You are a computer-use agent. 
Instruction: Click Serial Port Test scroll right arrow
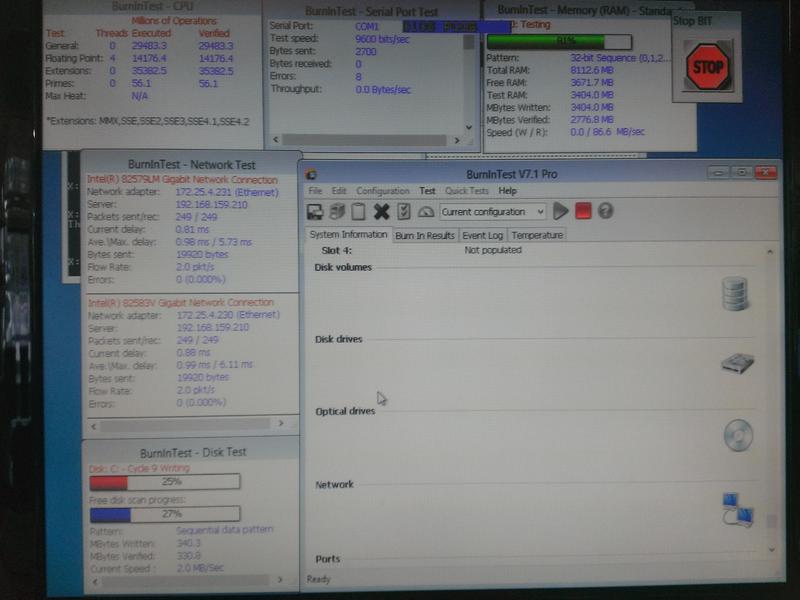point(457,140)
